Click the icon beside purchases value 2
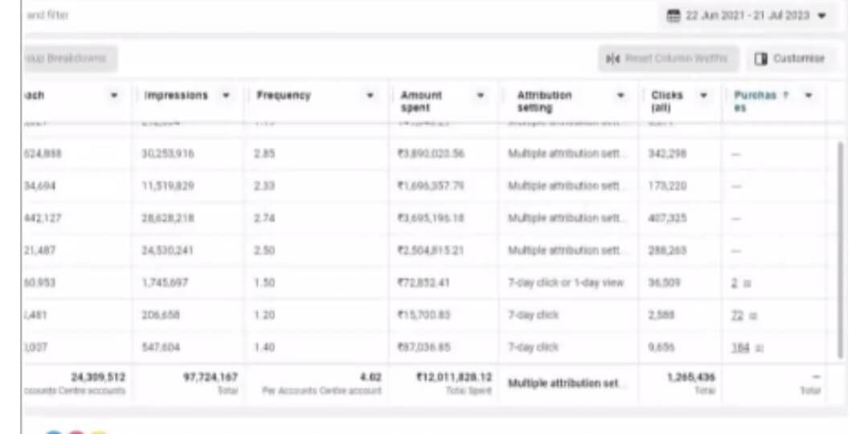 point(746,284)
